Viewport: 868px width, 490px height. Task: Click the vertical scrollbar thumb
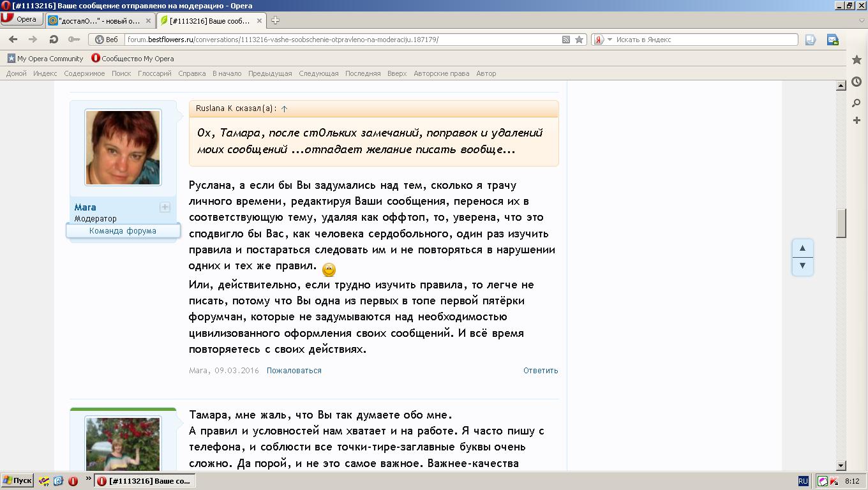841,223
